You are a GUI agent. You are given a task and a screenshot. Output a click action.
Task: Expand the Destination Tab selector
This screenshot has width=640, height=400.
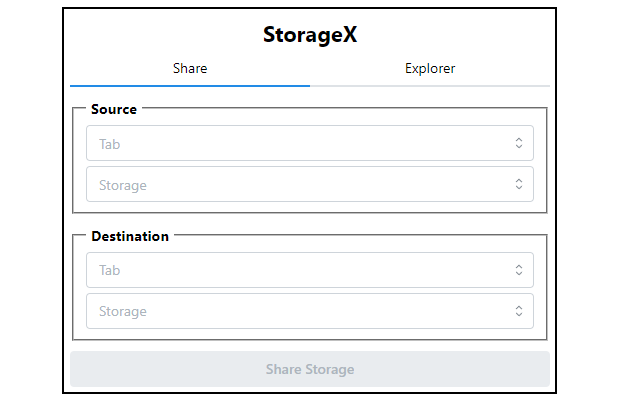pos(310,270)
